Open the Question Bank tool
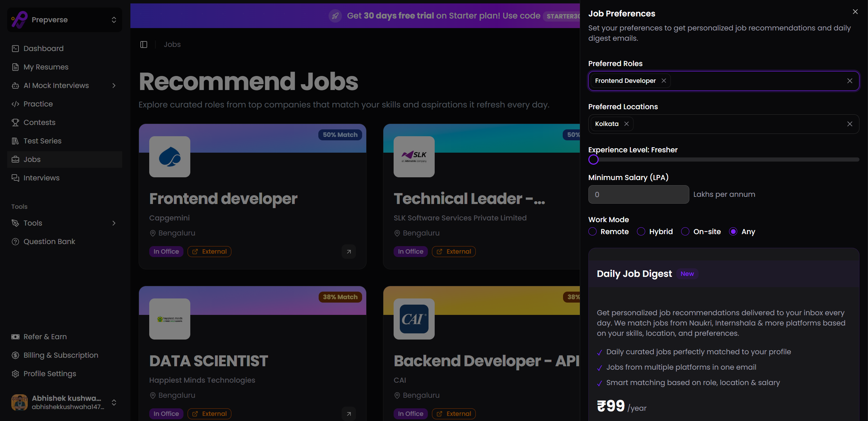Screen dimensions: 868x421 [49, 241]
